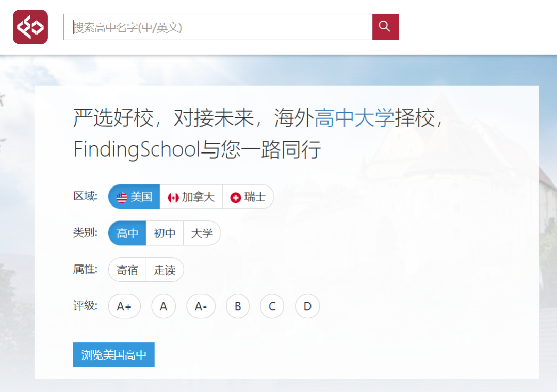Click the USA flag icon
Viewport: 557px width, 392px height.
pos(122,197)
